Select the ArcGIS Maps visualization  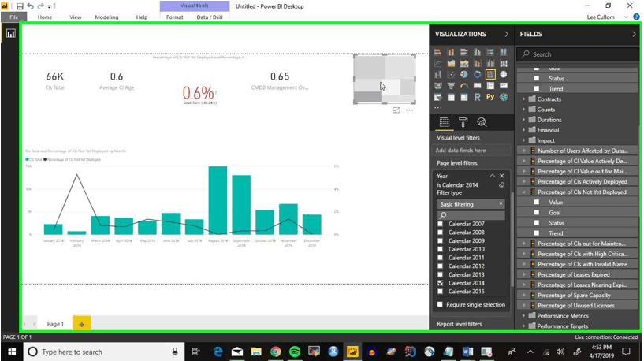[504, 97]
